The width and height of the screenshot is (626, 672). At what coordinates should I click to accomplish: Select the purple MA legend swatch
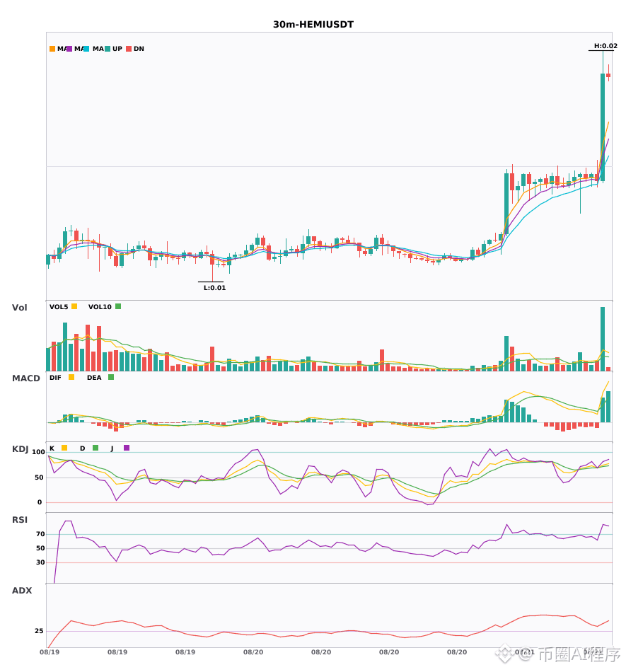coord(69,49)
